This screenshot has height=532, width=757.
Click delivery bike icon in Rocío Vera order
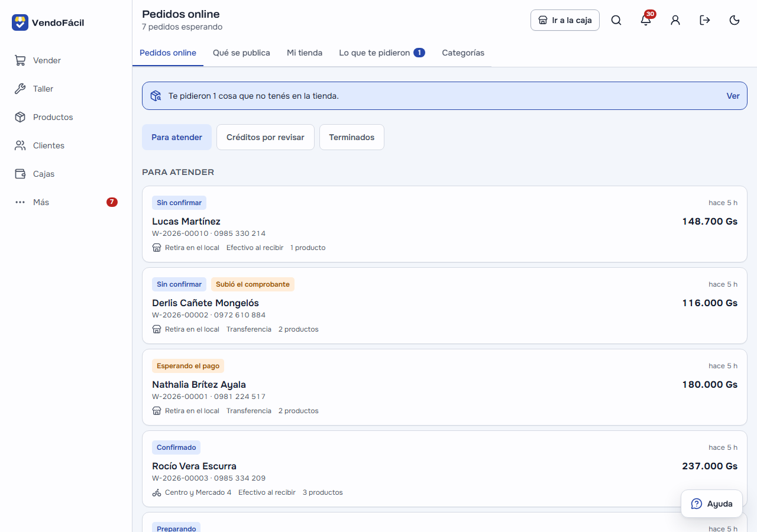157,492
